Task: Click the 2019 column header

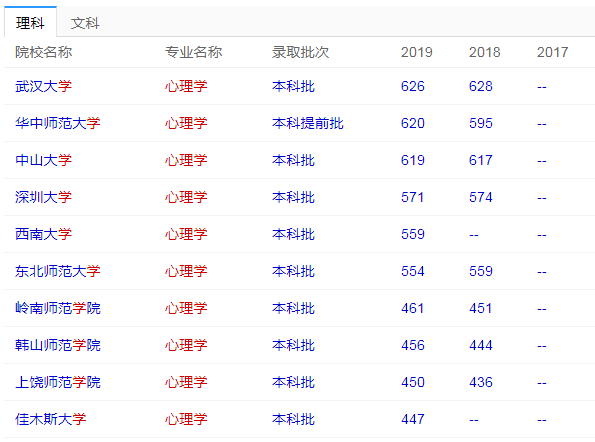Action: [417, 52]
